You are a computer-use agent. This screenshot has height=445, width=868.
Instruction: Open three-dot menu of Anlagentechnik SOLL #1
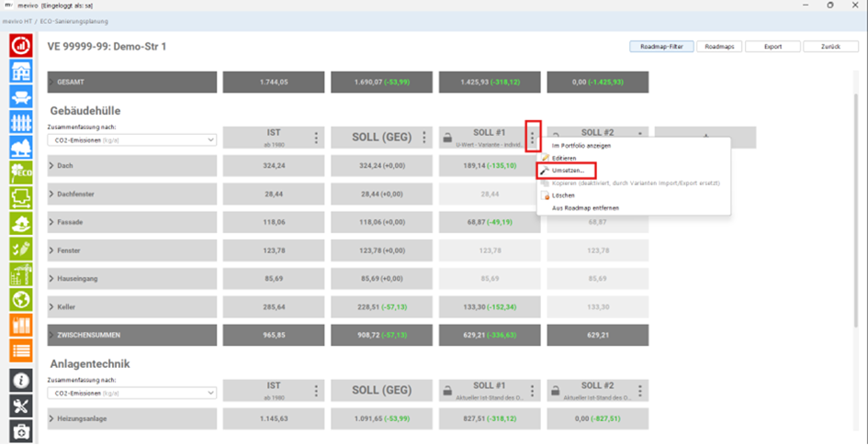533,390
